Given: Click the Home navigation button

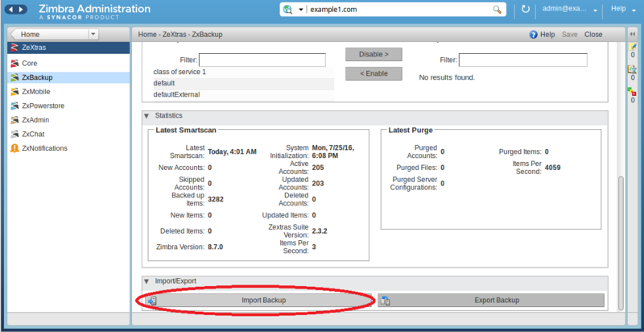Looking at the screenshot, I should point(48,35).
